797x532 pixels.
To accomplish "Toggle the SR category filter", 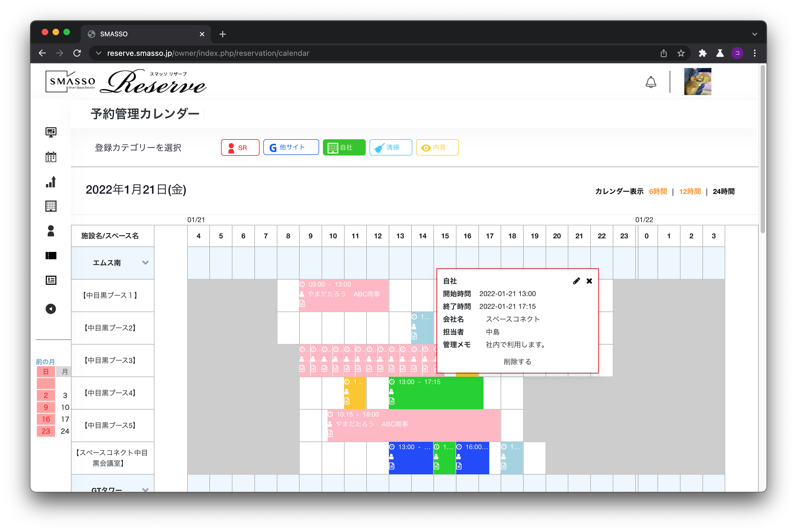I will click(x=240, y=148).
